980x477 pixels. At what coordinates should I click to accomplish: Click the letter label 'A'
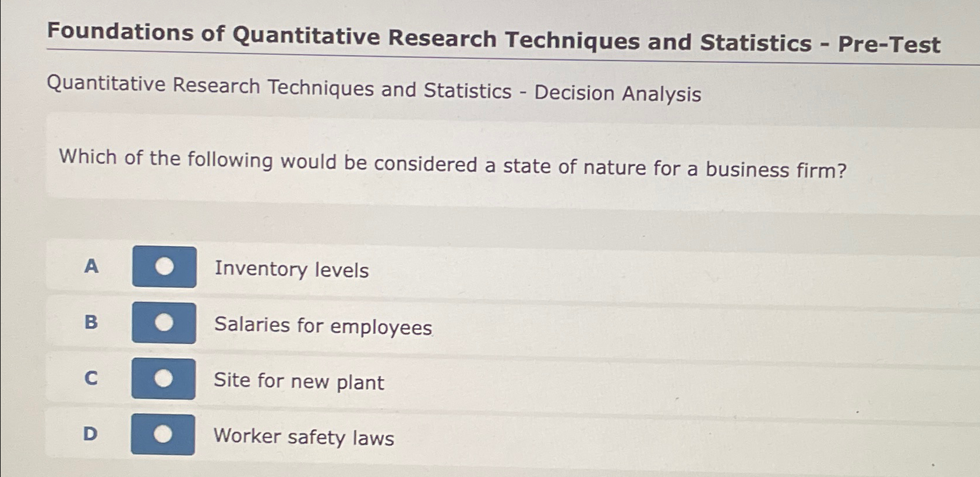(x=91, y=267)
